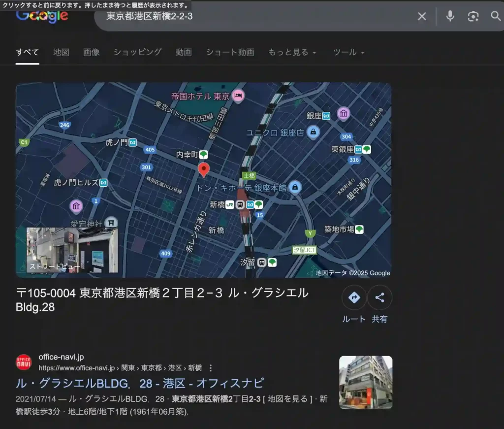
Task: Click the Google logo
Action: click(x=42, y=16)
